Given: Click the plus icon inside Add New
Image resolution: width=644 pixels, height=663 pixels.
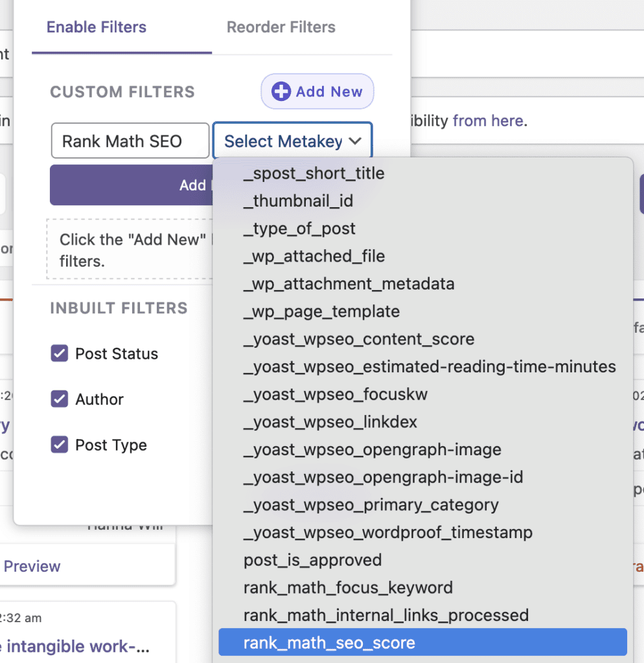Looking at the screenshot, I should (281, 91).
